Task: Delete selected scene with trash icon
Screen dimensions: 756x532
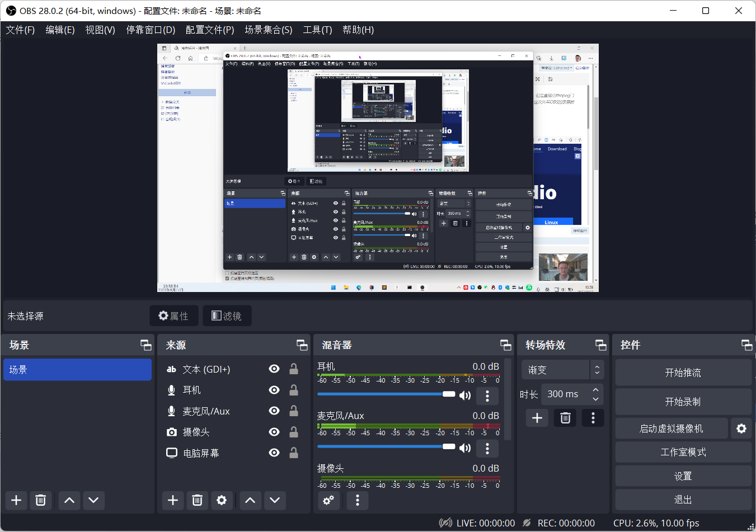Action: pyautogui.click(x=41, y=500)
